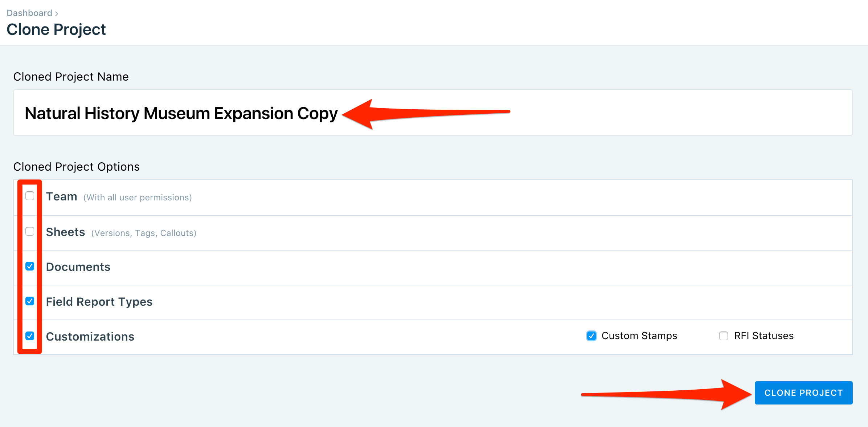Enable the Sheets checkbox

[x=29, y=231]
